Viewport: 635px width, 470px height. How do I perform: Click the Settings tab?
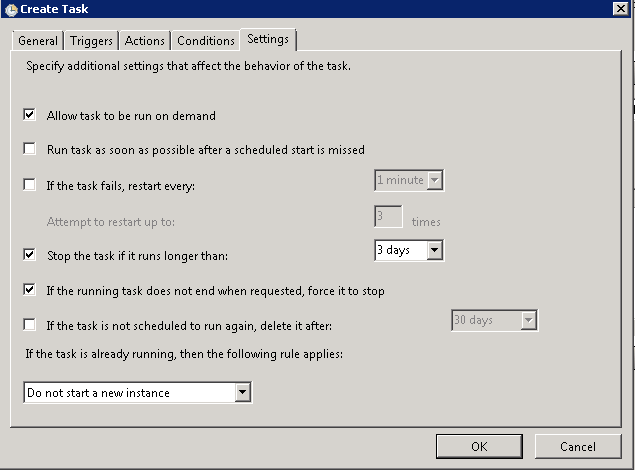(x=268, y=40)
